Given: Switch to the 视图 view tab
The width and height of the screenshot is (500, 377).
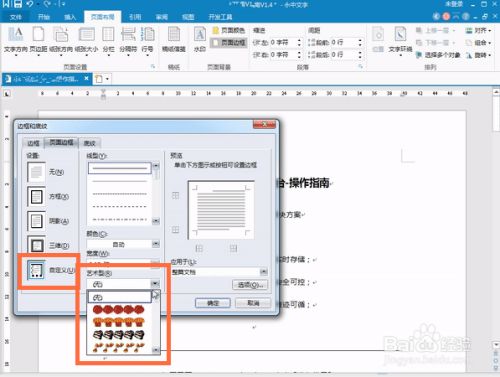Looking at the screenshot, I should [188, 17].
